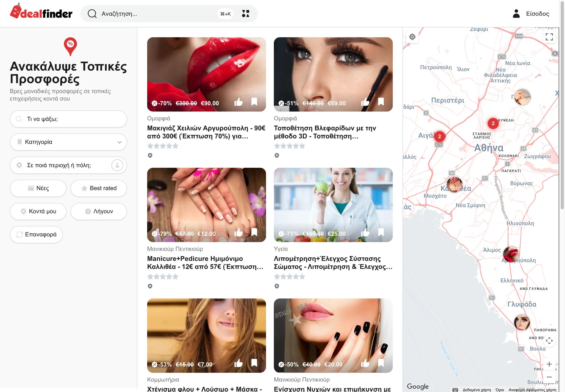Use my location icon in area field

point(117,165)
